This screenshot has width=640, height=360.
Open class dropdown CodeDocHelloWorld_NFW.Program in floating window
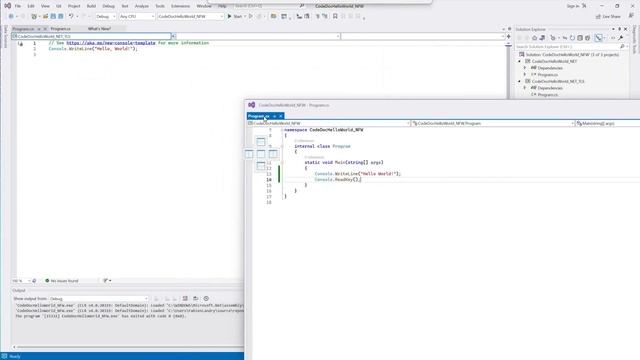click(493, 123)
